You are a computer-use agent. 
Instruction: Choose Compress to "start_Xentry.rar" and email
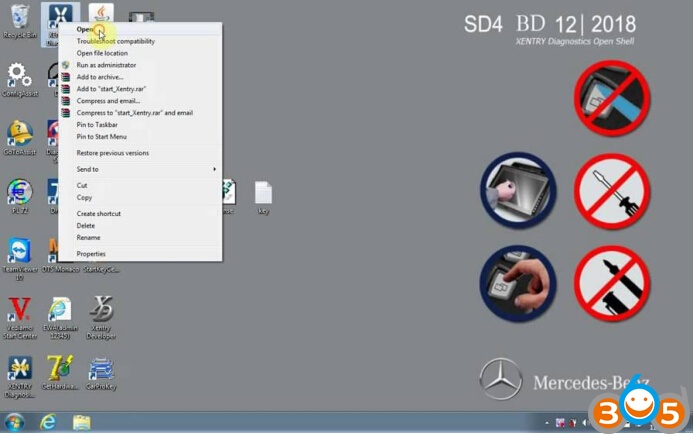pos(141,113)
